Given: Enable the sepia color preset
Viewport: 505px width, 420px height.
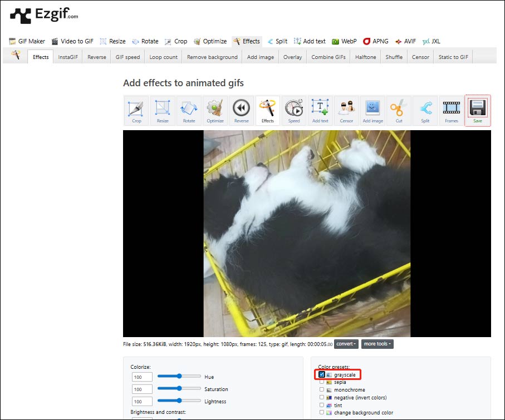Looking at the screenshot, I should tap(321, 382).
